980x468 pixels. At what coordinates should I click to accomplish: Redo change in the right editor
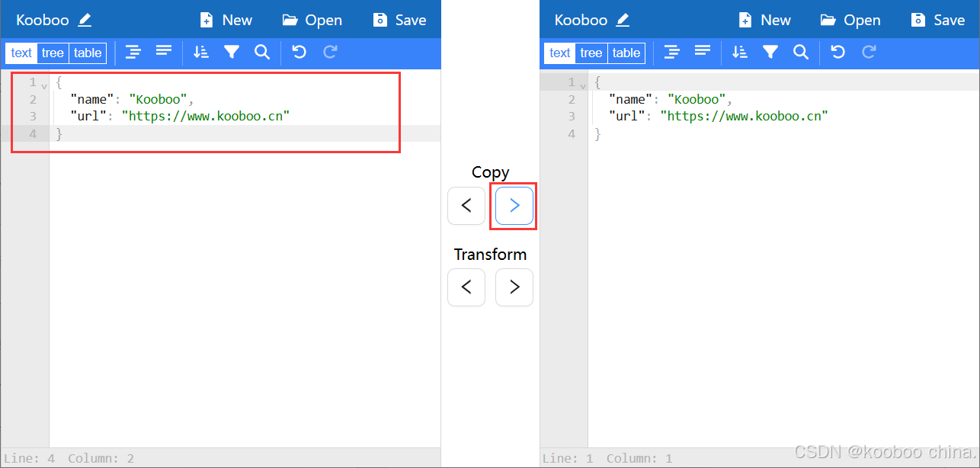(x=869, y=52)
